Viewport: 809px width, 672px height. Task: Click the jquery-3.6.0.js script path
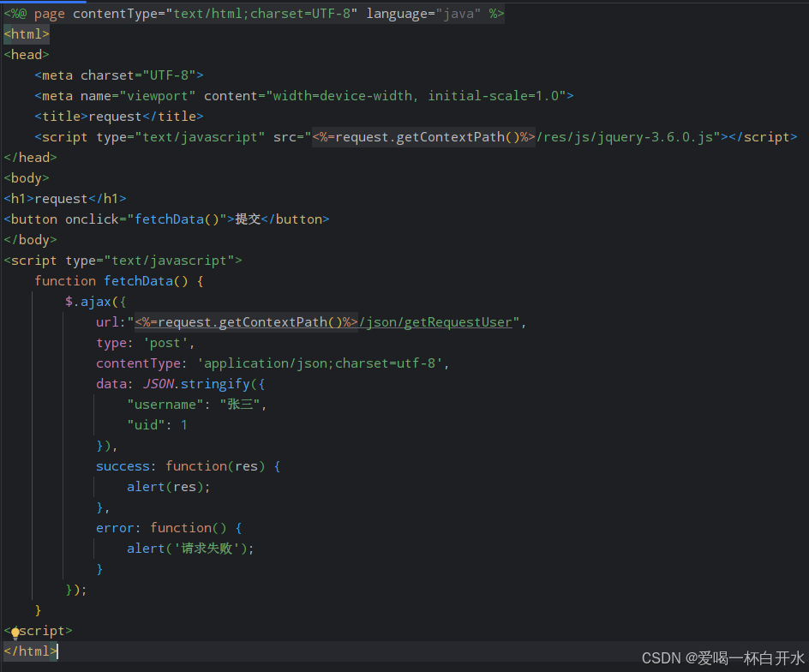coord(656,137)
